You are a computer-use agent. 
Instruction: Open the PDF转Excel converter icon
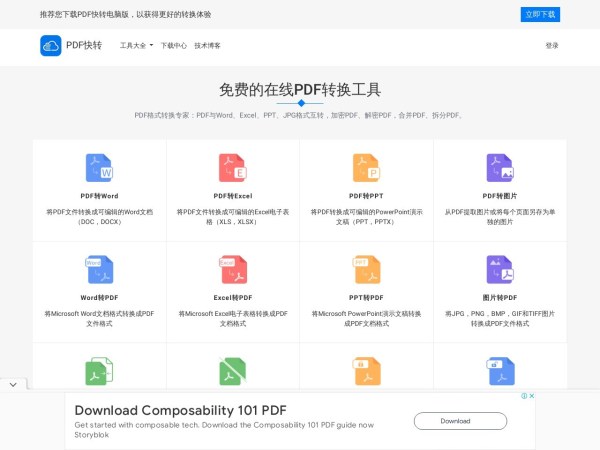pos(232,167)
